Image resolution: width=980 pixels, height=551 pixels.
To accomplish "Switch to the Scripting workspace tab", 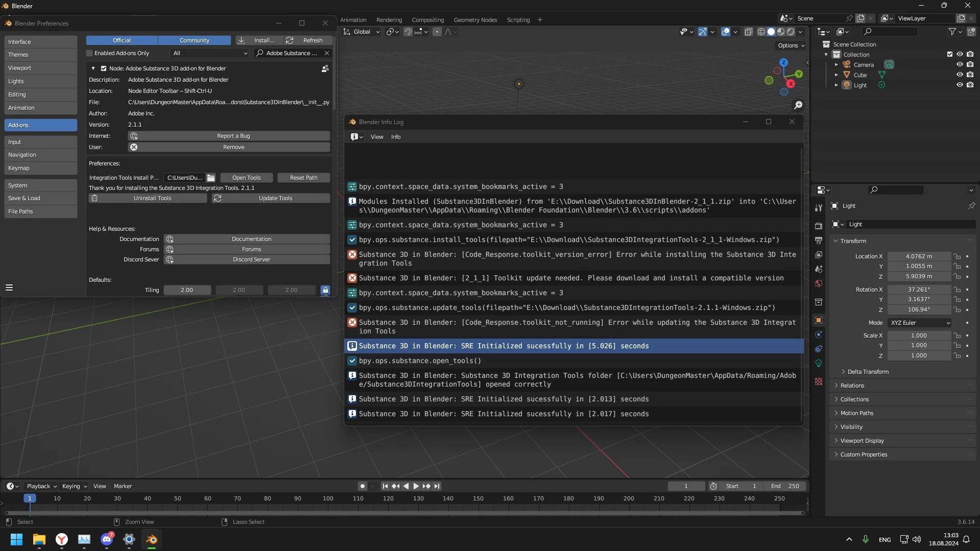I will click(518, 20).
